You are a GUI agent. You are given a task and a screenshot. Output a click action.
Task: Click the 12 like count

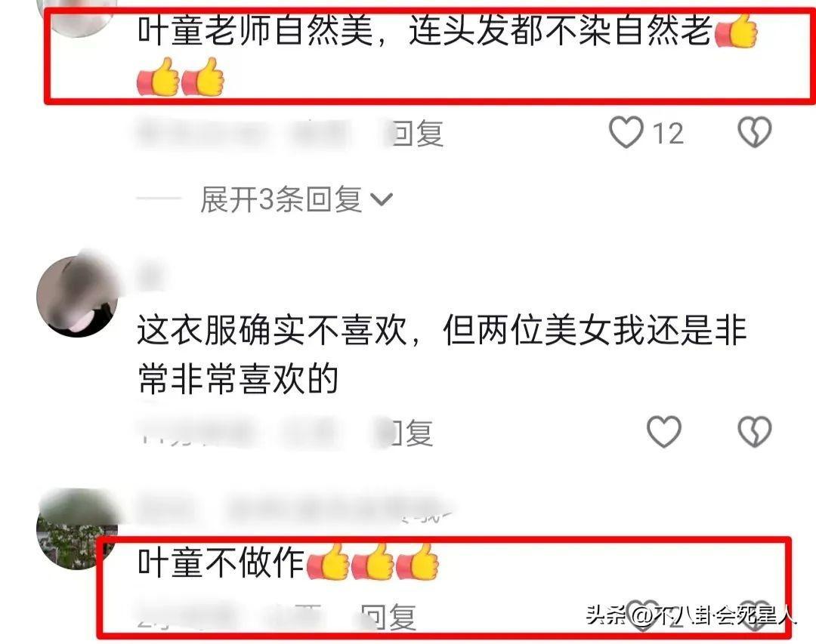[x=668, y=134]
